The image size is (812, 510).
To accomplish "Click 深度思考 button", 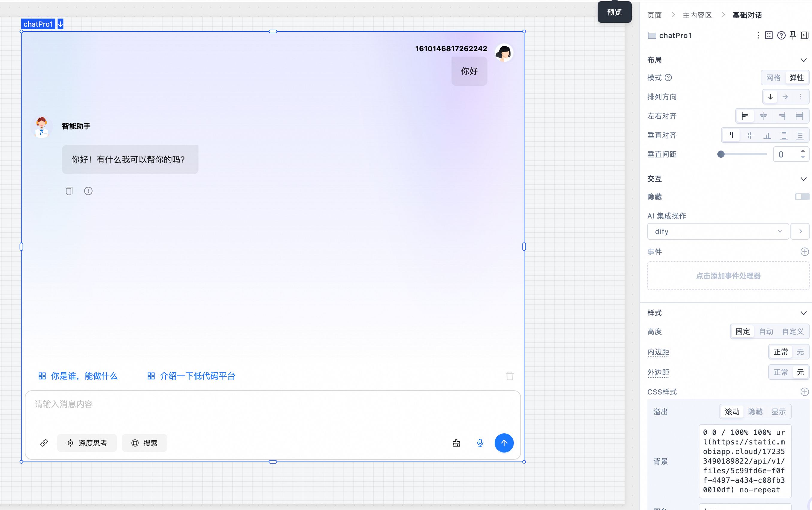I will pyautogui.click(x=87, y=443).
